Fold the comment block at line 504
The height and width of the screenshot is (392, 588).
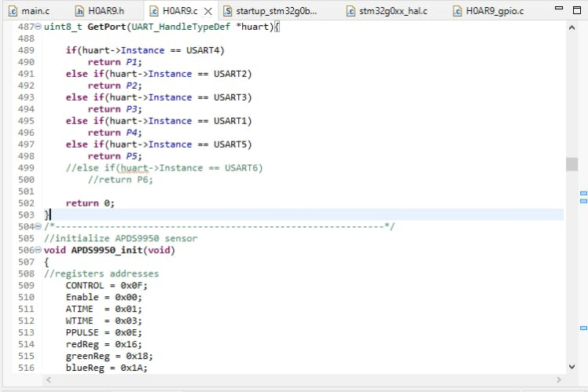click(40, 227)
